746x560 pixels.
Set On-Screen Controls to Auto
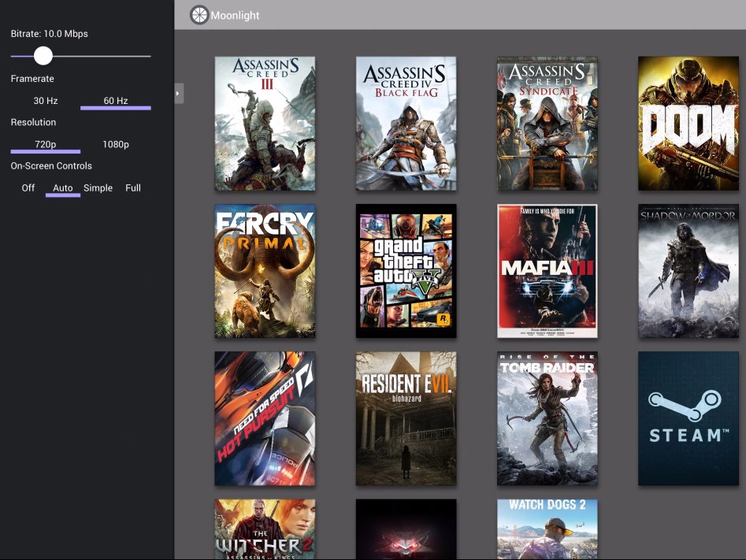point(63,188)
